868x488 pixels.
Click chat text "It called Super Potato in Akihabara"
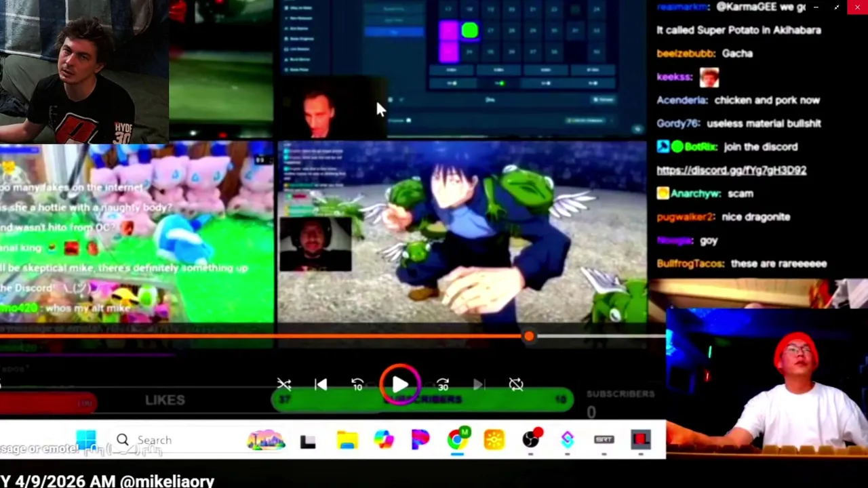(739, 30)
